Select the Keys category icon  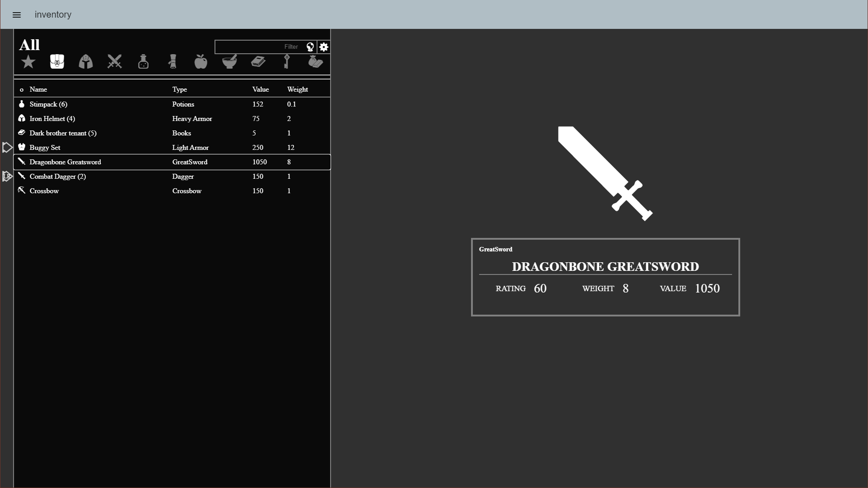pos(286,62)
